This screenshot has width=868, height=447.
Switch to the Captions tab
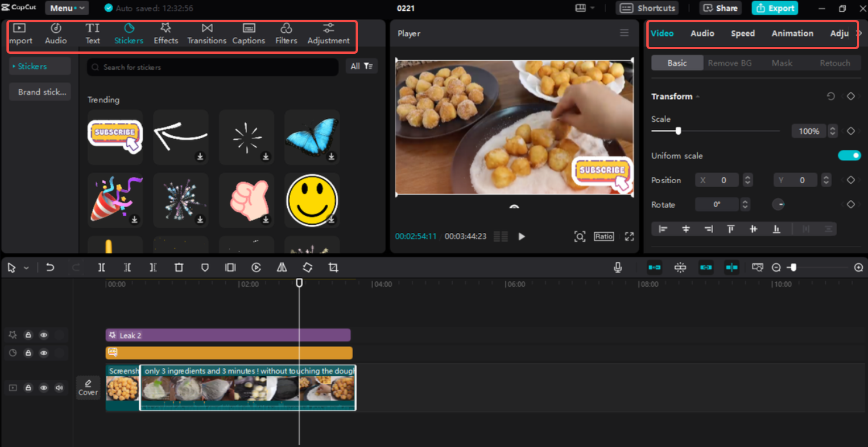[x=249, y=34]
